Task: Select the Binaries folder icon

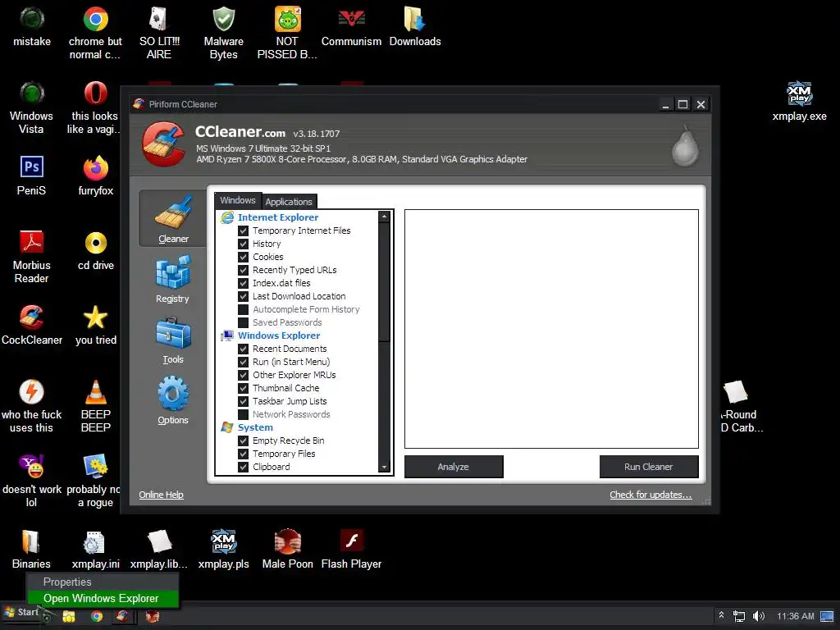Action: pos(32,549)
